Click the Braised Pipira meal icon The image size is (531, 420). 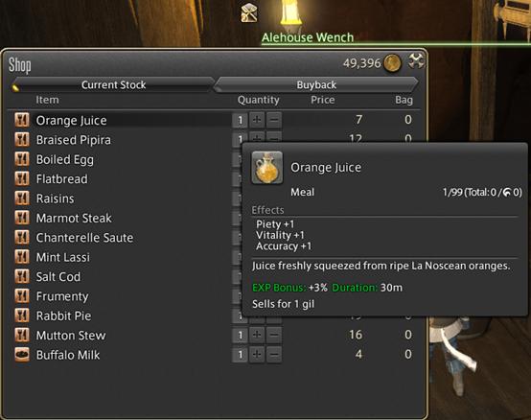pyautogui.click(x=22, y=140)
